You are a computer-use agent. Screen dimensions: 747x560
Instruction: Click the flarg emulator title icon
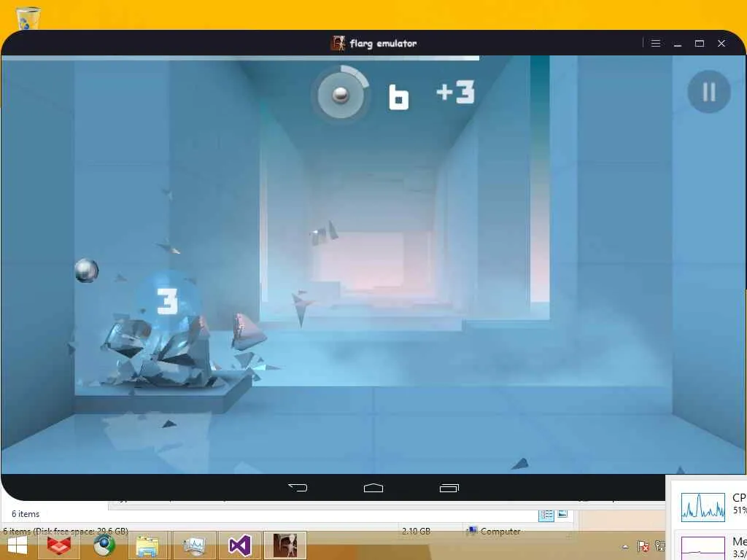[x=337, y=43]
